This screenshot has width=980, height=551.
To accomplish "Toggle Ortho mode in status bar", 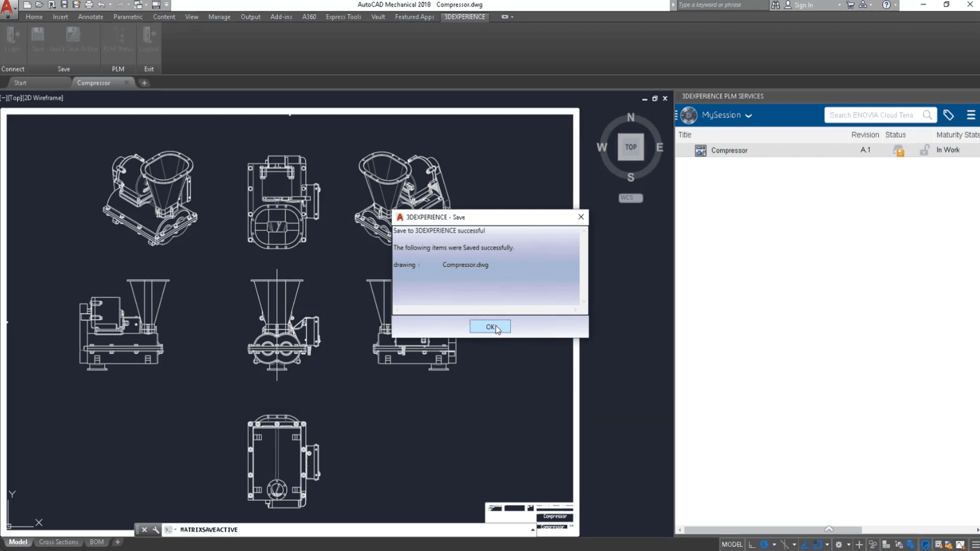I will (752, 545).
